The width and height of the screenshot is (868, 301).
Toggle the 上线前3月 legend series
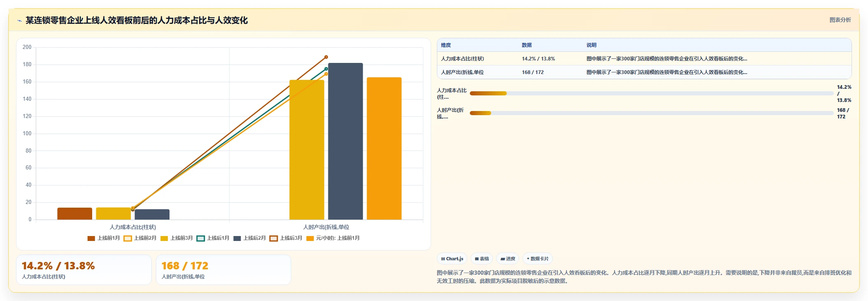[x=176, y=238]
